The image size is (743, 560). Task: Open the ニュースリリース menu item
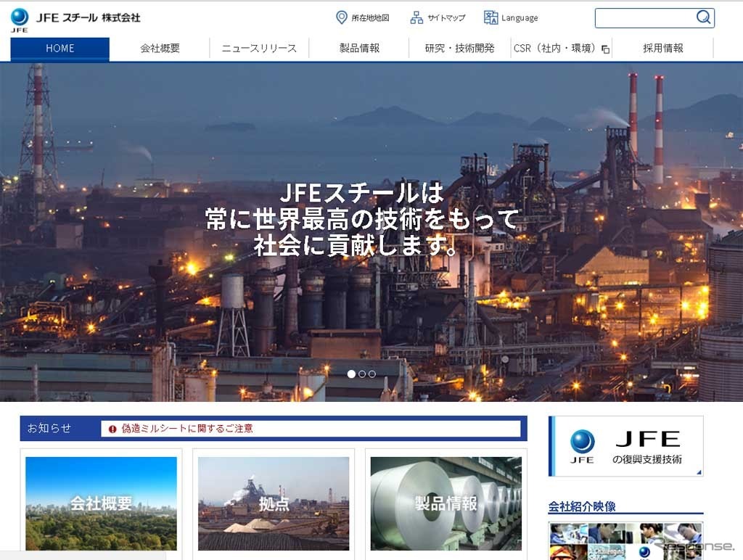tap(259, 49)
